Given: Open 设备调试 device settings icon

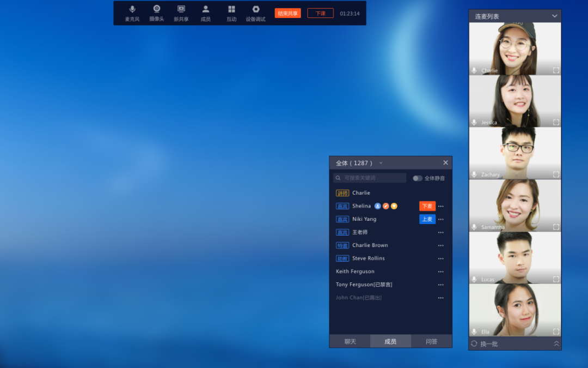Looking at the screenshot, I should tap(256, 9).
